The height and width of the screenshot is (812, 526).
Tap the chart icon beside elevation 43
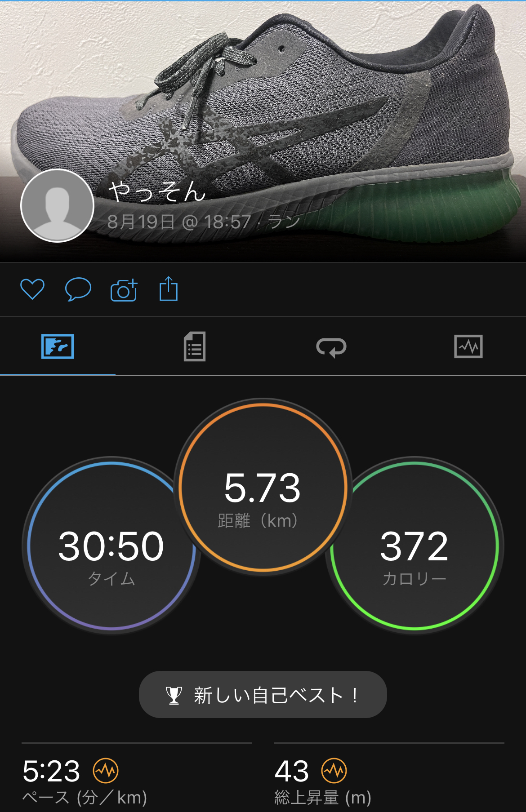pyautogui.click(x=334, y=771)
